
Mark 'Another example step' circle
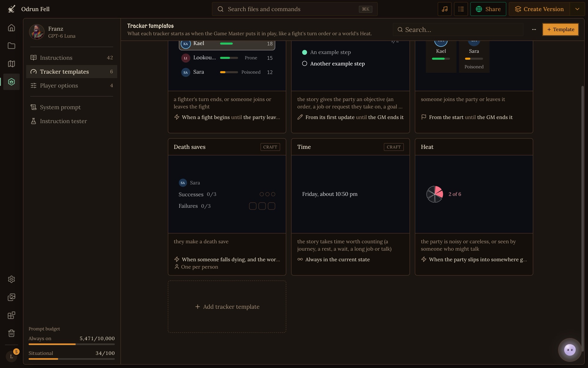[x=305, y=64]
